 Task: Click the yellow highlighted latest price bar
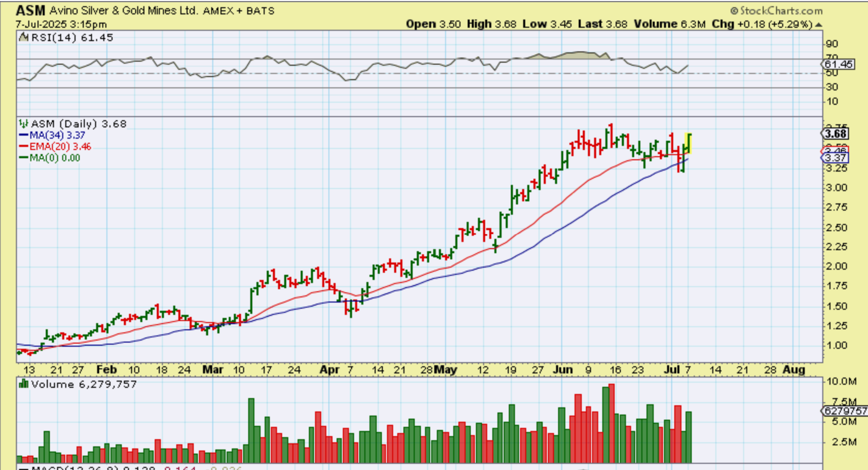(x=689, y=143)
